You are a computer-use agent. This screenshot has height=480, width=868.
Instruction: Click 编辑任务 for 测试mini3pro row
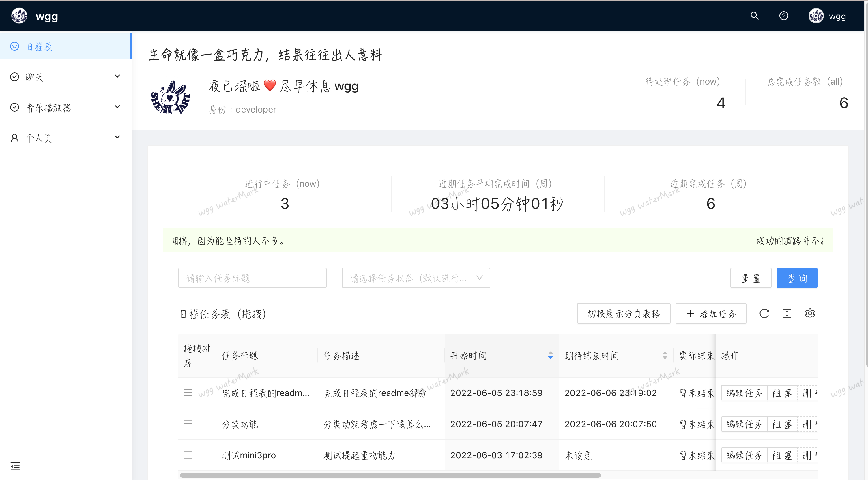744,455
